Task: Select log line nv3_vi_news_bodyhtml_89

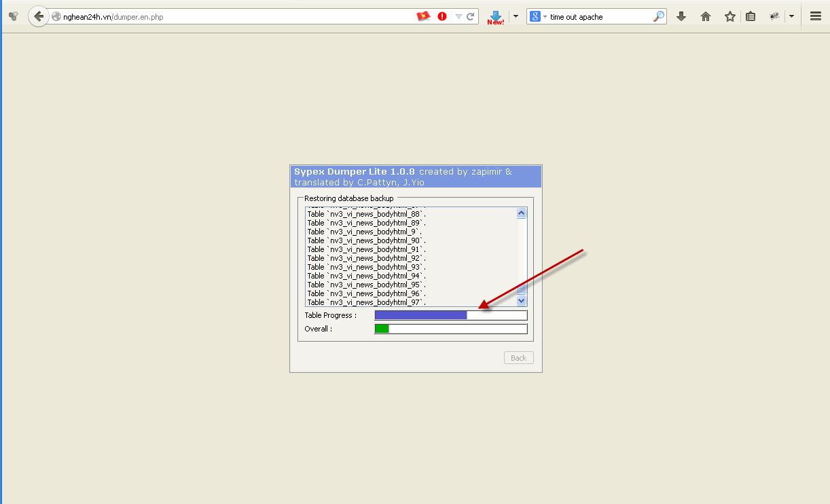Action: click(x=367, y=223)
